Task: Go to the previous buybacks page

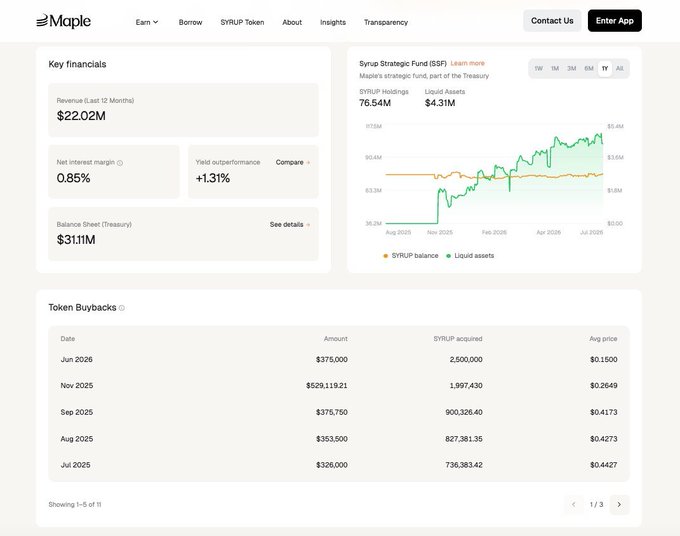Action: point(573,504)
